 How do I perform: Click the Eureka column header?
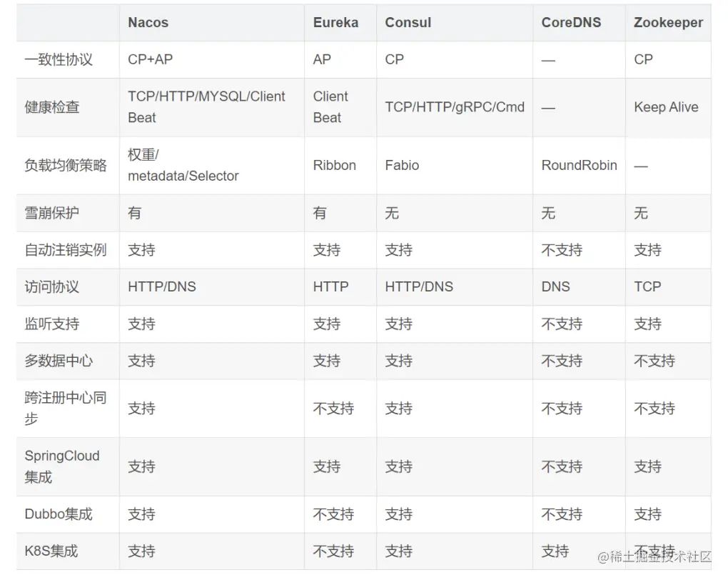tap(335, 22)
